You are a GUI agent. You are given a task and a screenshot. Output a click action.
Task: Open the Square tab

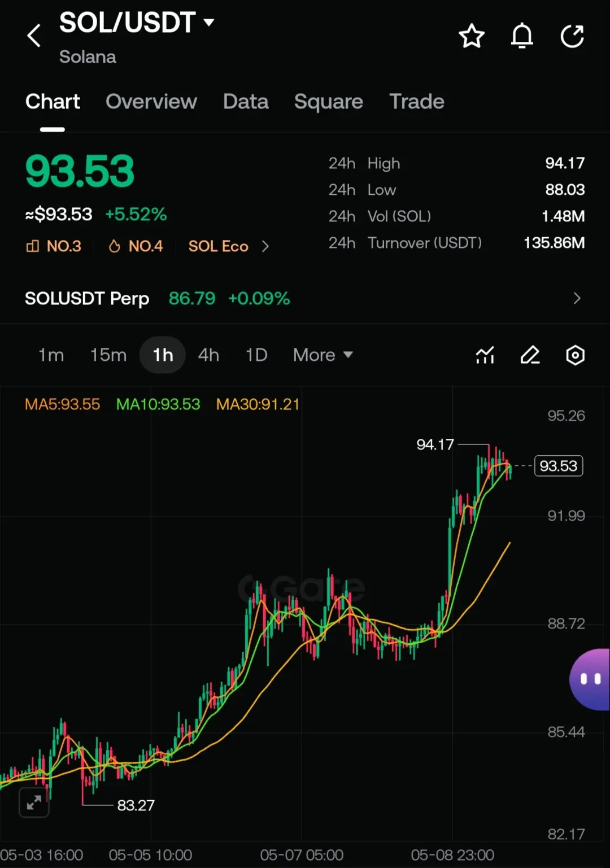coord(329,102)
